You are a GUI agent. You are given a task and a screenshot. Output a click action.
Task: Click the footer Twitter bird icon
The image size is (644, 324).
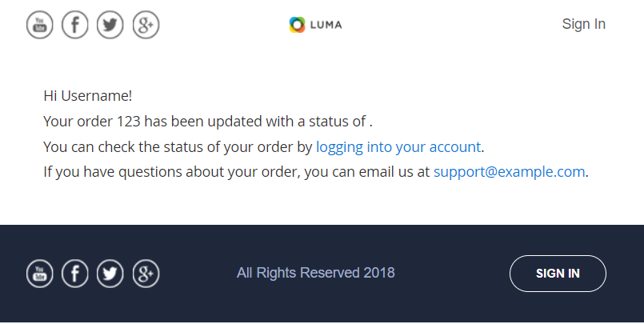pyautogui.click(x=110, y=274)
